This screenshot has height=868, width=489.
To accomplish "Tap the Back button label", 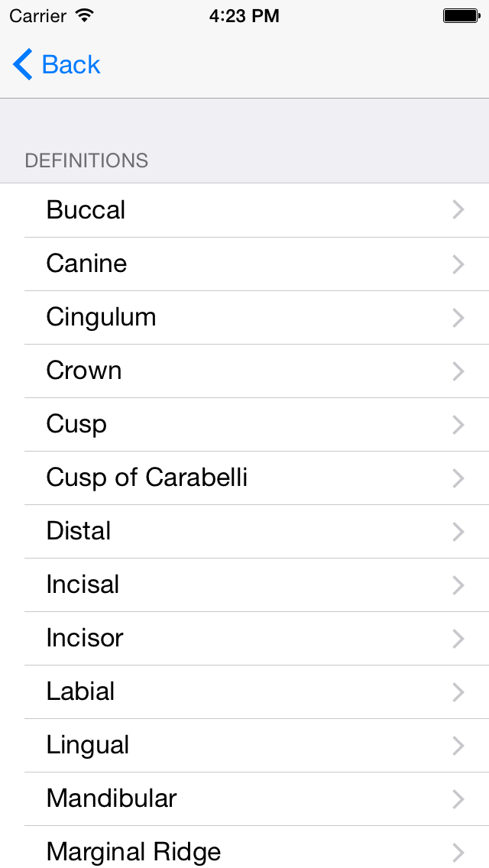I will (x=71, y=65).
